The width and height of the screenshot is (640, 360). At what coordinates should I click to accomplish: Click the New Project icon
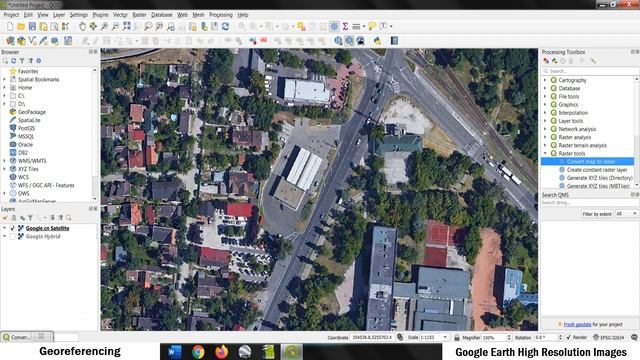10,27
